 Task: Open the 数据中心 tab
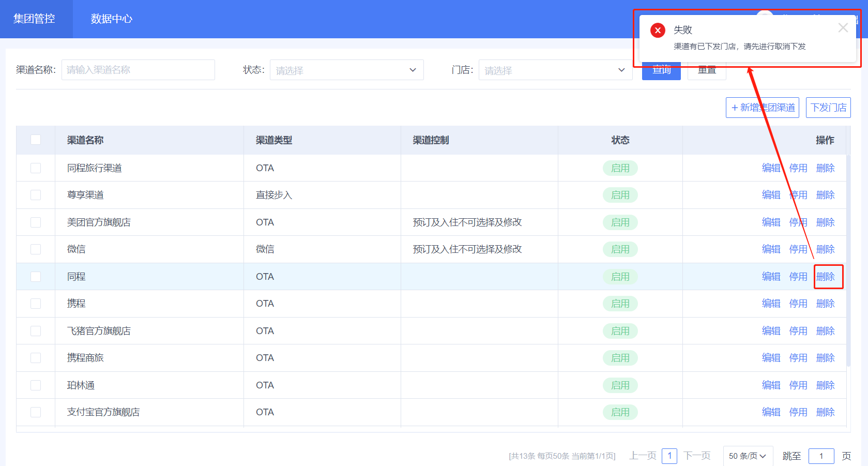(112, 19)
